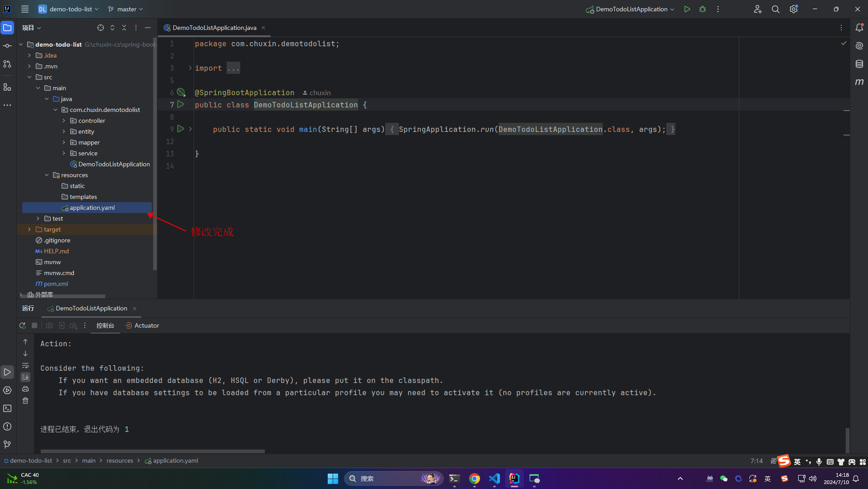This screenshot has width=868, height=489.
Task: Open the Database tool window
Action: tap(859, 64)
